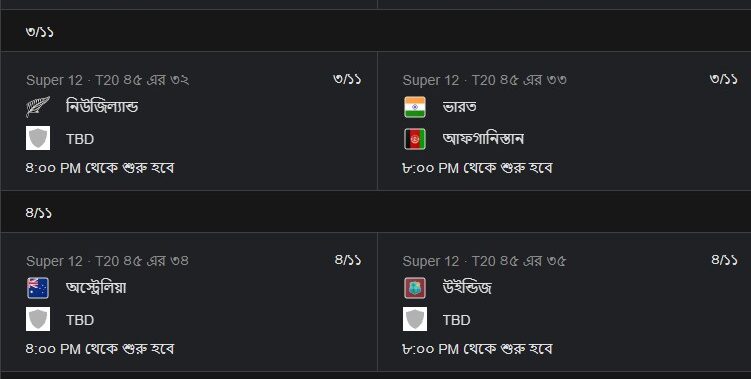Open Super 12 match 33 of 45 card

[564, 121]
